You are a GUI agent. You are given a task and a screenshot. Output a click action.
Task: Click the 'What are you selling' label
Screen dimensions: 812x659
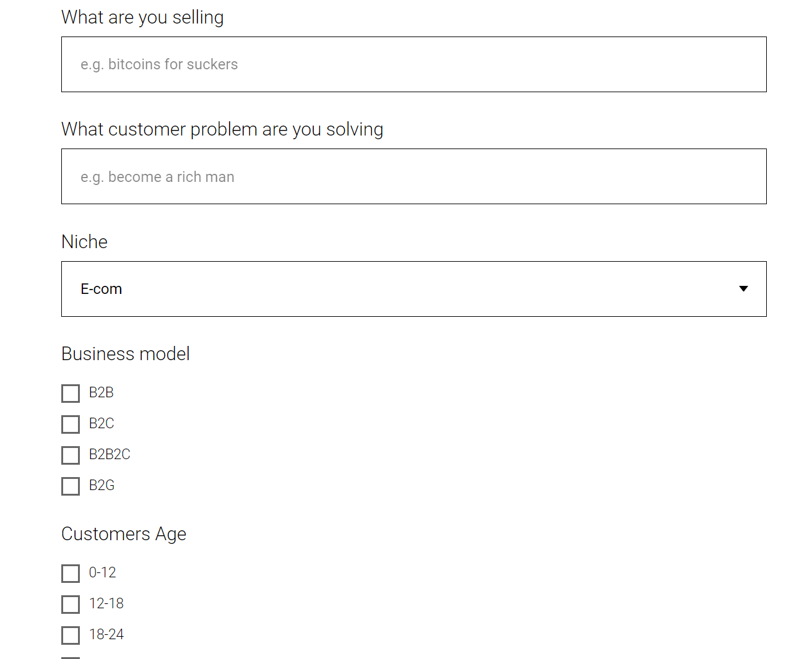(142, 17)
